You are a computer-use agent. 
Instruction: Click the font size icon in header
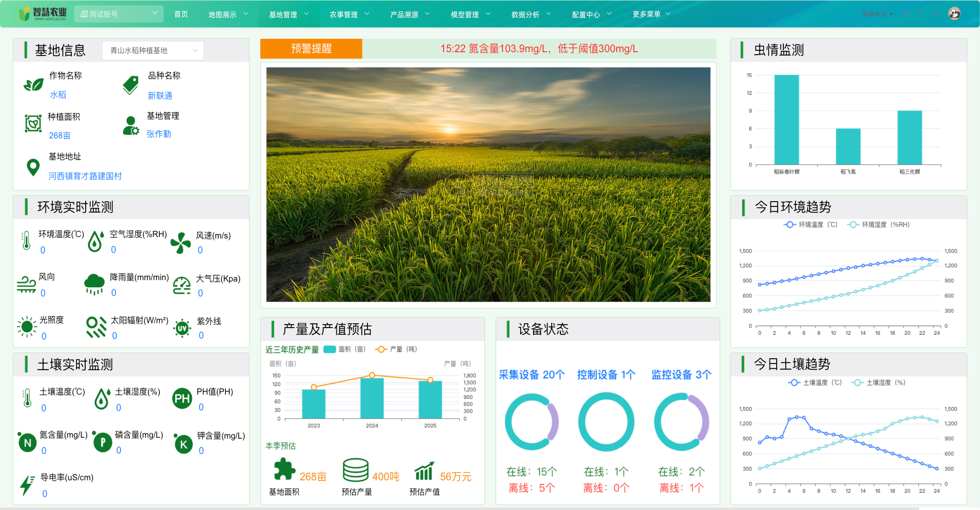936,14
